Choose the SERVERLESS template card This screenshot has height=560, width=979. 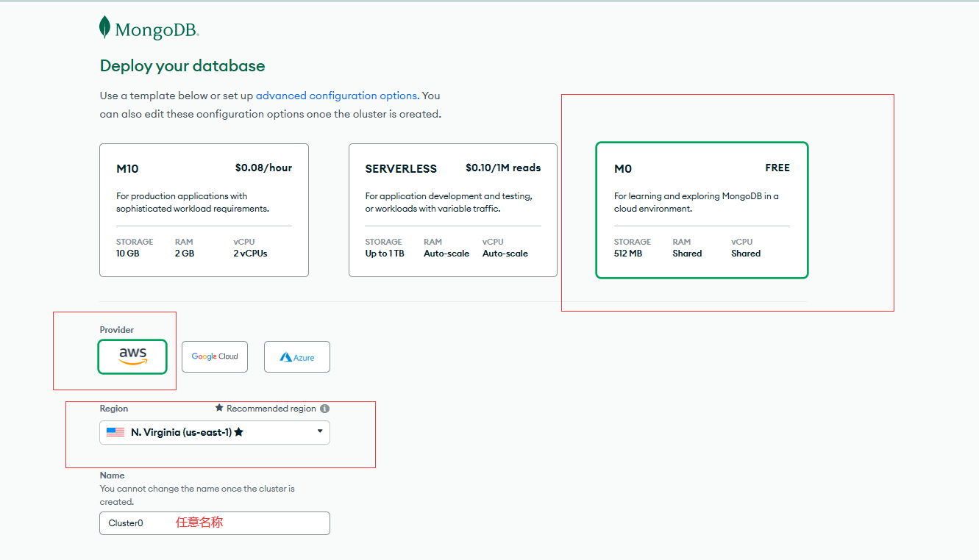[x=452, y=210]
